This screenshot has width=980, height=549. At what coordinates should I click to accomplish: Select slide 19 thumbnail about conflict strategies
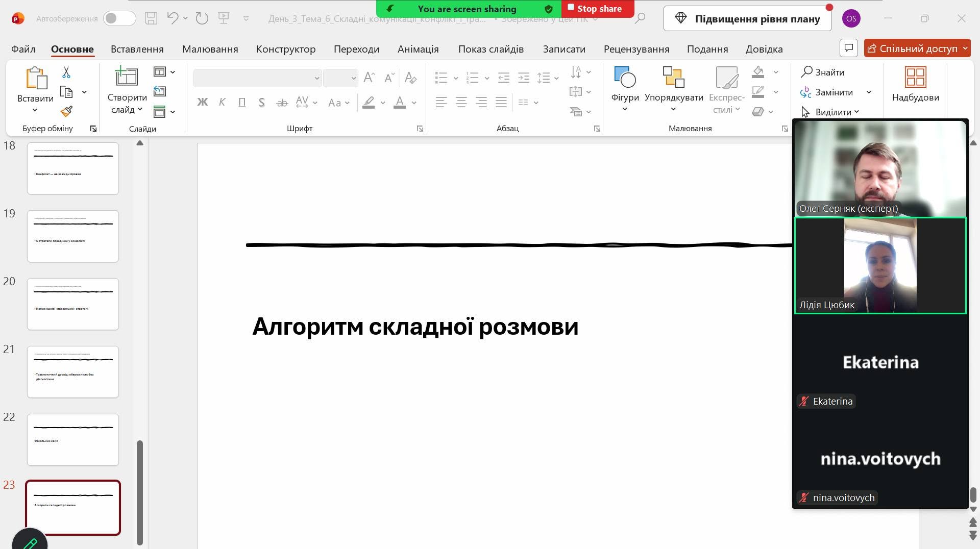pyautogui.click(x=73, y=236)
